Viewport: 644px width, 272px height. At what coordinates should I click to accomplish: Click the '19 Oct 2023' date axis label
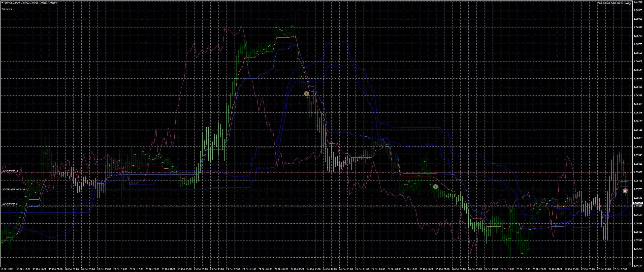7,269
